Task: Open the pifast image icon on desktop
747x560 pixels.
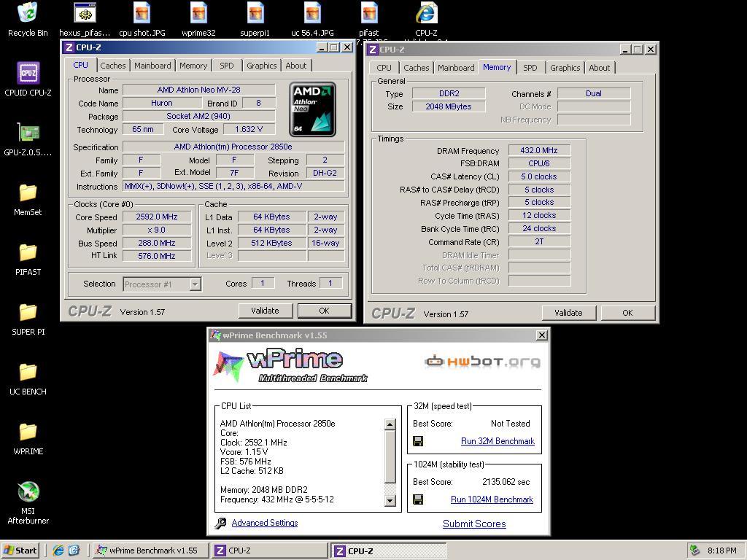Action: 369,19
